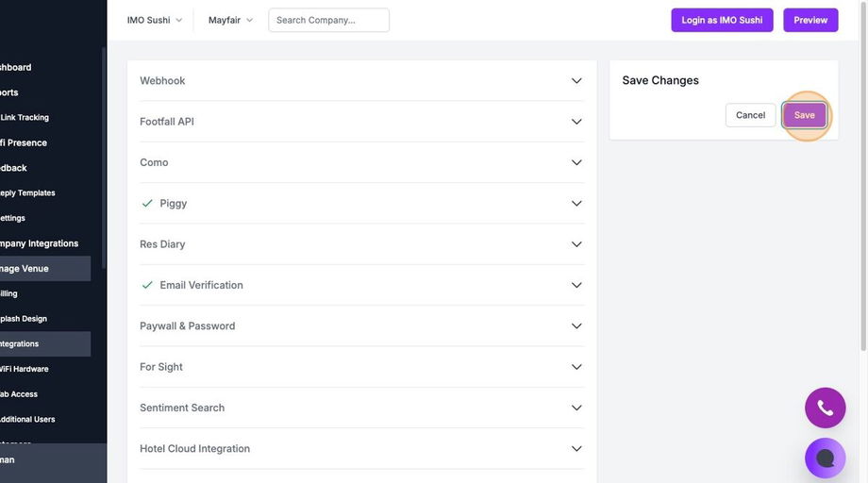Expand the For Sight chevron
Image resolution: width=868 pixels, height=483 pixels.
(576, 367)
